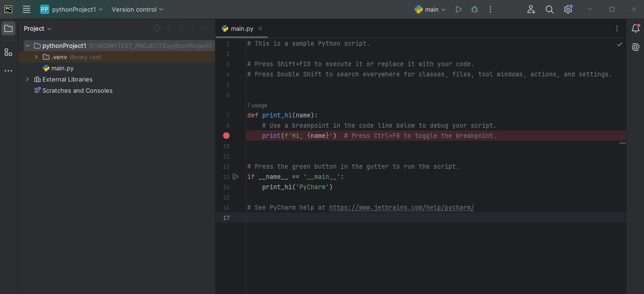This screenshot has width=644, height=294.
Task: Select the main.py editor tab
Action: tap(242, 28)
